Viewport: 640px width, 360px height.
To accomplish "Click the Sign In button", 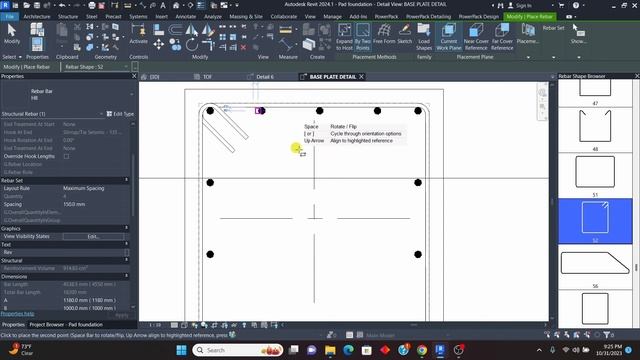I will 520,6.
